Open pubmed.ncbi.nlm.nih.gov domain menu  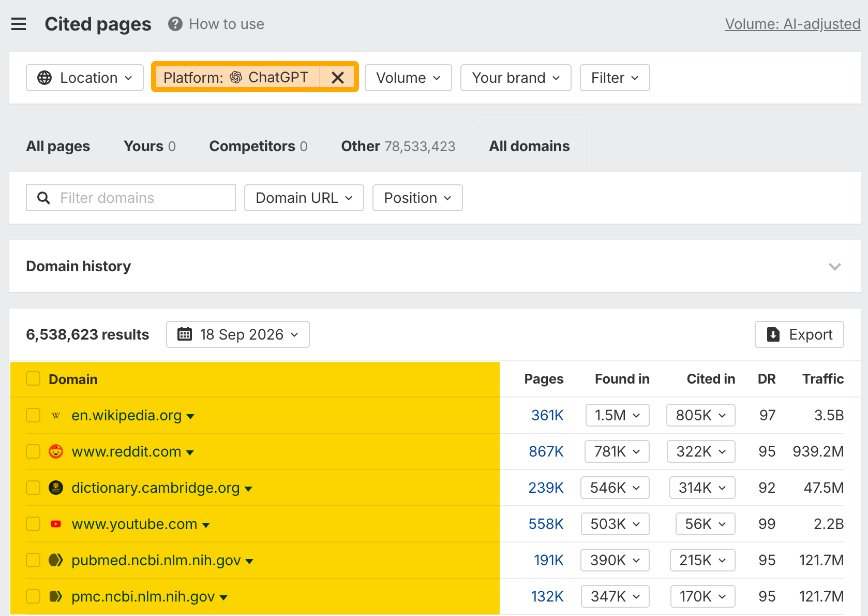[x=249, y=561]
